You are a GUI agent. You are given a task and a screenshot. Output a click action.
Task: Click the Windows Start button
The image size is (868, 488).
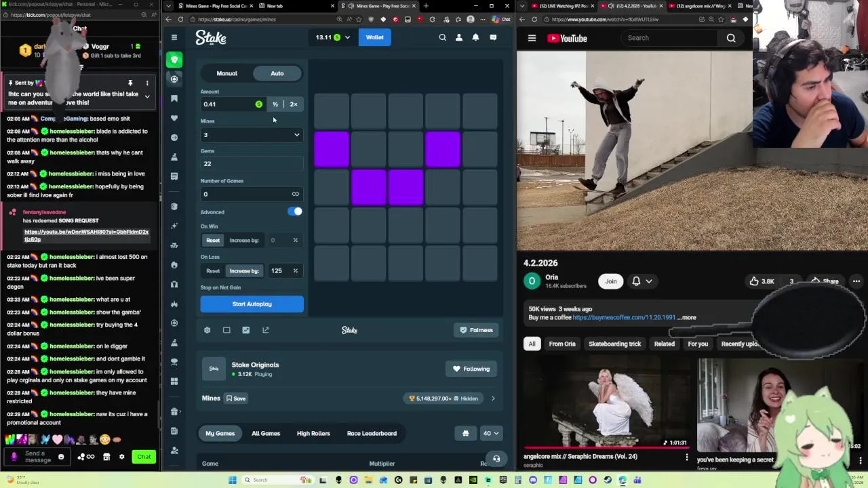pos(233,480)
